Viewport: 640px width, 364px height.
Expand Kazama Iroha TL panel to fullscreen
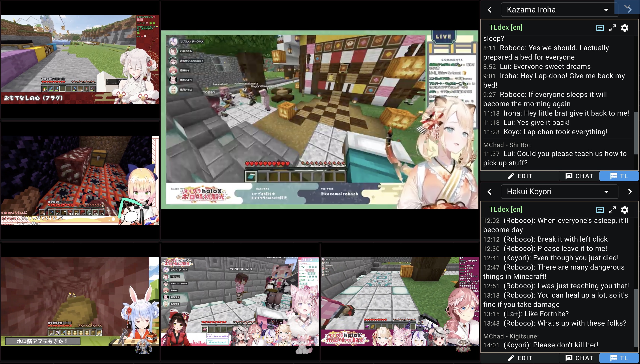click(x=612, y=28)
